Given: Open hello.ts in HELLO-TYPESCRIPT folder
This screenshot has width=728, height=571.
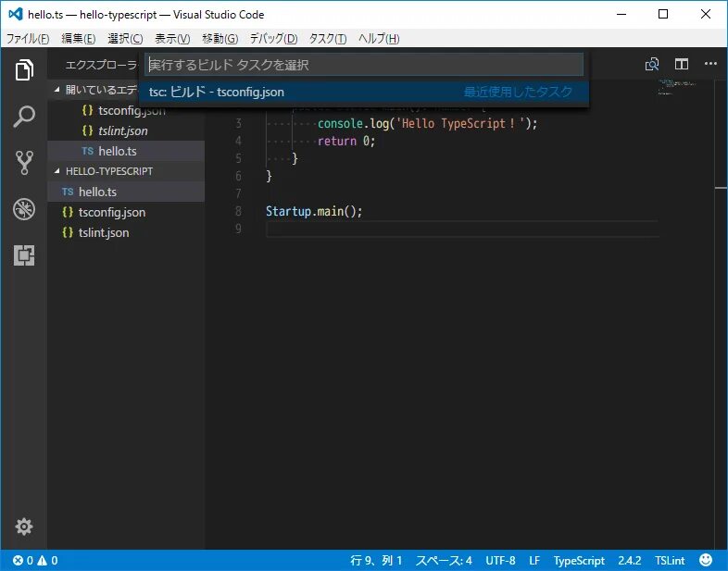Looking at the screenshot, I should [125, 192].
